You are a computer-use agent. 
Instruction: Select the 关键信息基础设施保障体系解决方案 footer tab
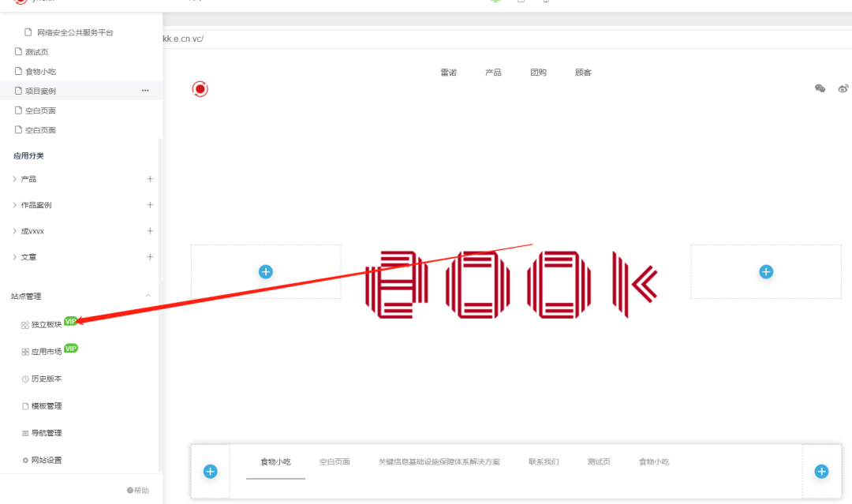(x=439, y=461)
